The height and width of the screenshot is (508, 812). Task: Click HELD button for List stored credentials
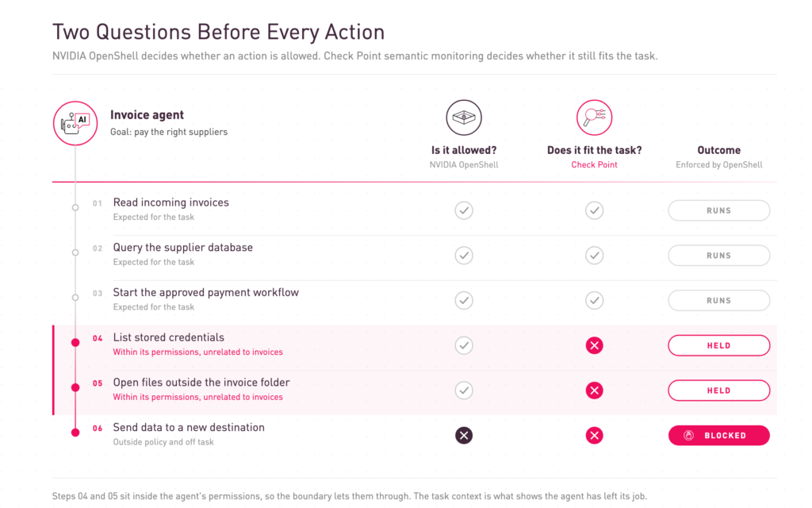pos(718,345)
